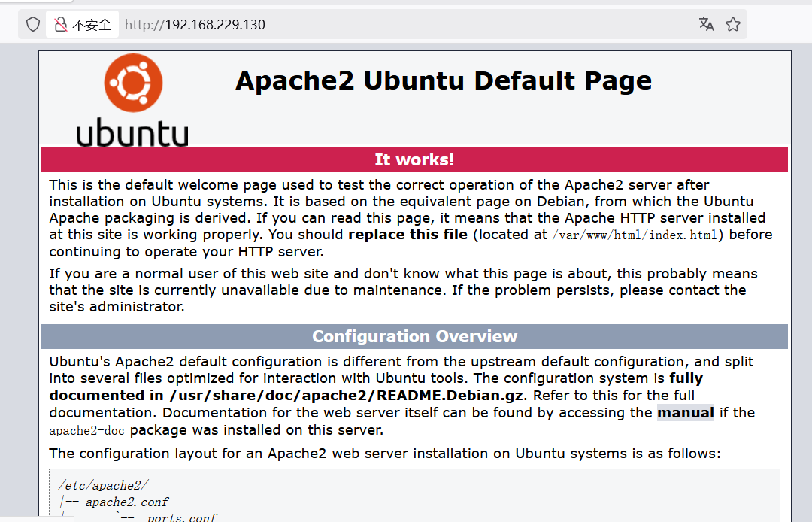Click the bold replace this file text
This screenshot has height=522, width=812.
(x=408, y=235)
